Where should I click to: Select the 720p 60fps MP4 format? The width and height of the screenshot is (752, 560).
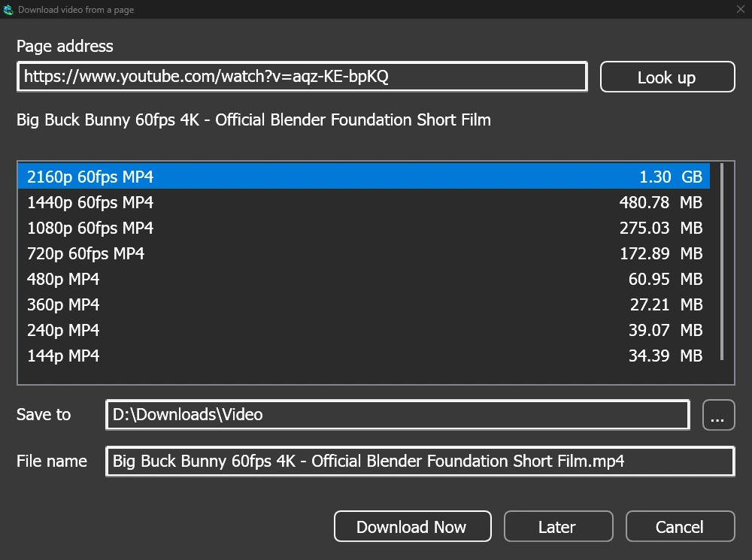363,253
